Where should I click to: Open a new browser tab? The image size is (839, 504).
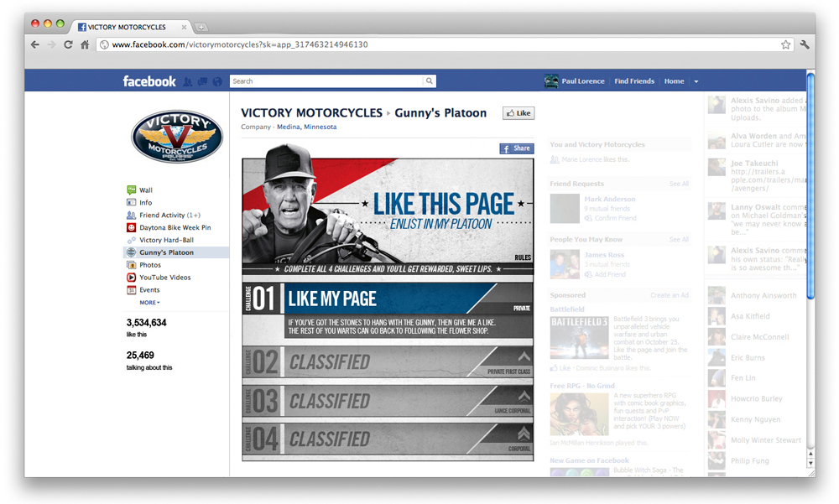(x=201, y=27)
